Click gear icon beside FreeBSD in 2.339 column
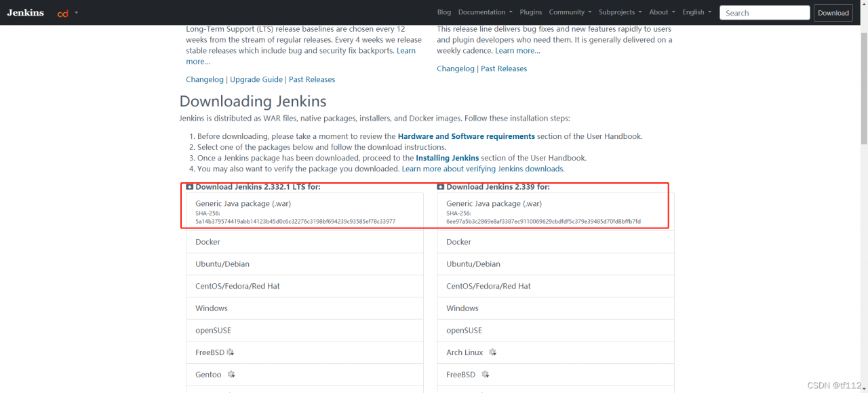Image resolution: width=868 pixels, height=393 pixels. coord(485,374)
